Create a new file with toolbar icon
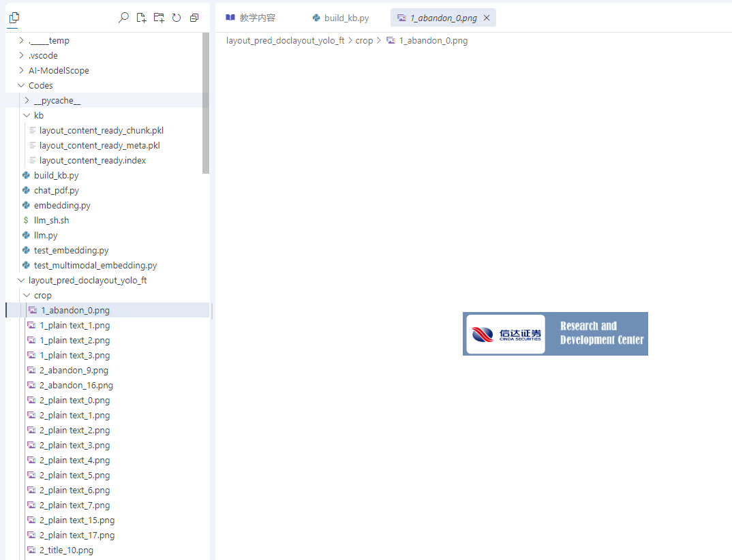This screenshot has width=732, height=560. tap(141, 18)
